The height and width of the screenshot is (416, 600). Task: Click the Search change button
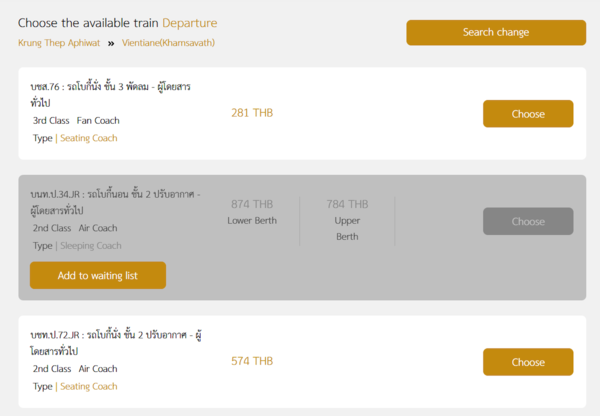[x=496, y=32]
